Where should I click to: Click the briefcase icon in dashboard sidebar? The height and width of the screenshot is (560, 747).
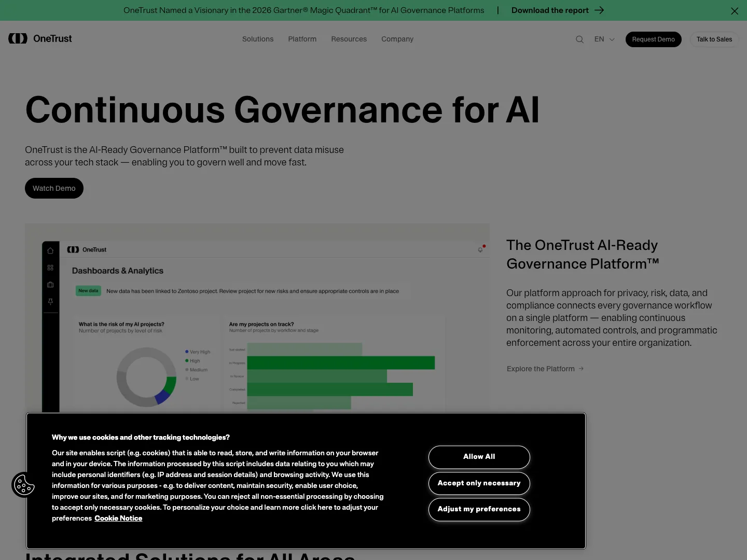(x=50, y=285)
